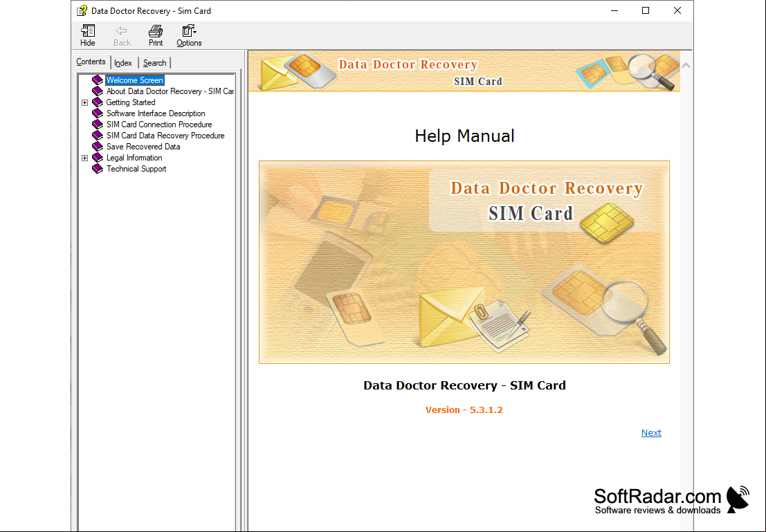
Task: Select the Getting Started topic
Action: (x=131, y=102)
